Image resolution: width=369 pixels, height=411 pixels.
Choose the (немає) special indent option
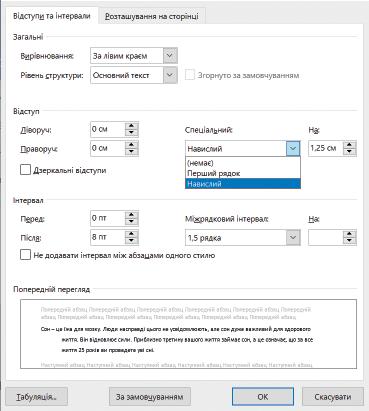point(243,163)
